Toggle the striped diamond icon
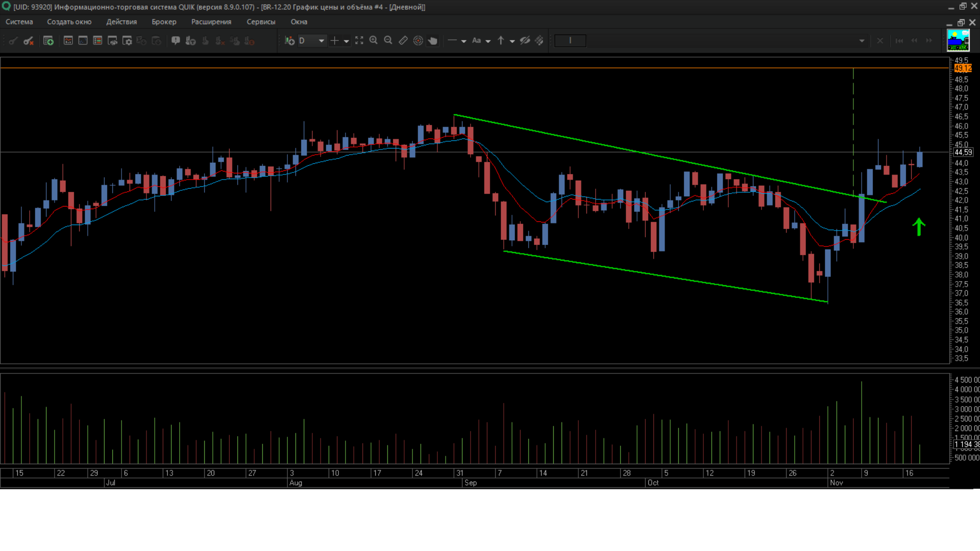The height and width of the screenshot is (551, 980). (x=540, y=41)
